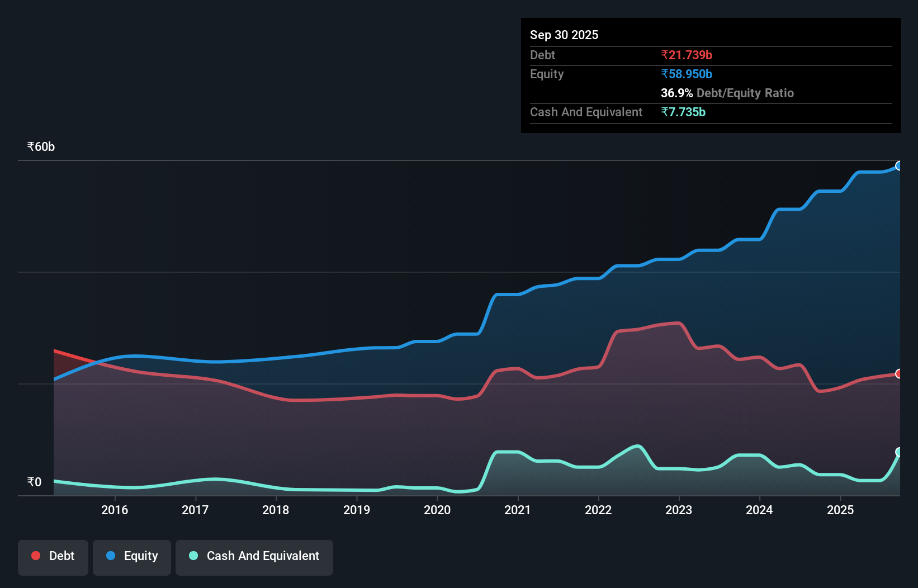Select the Debt endpoint marker on the chart
This screenshot has width=918, height=588.
coord(899,374)
